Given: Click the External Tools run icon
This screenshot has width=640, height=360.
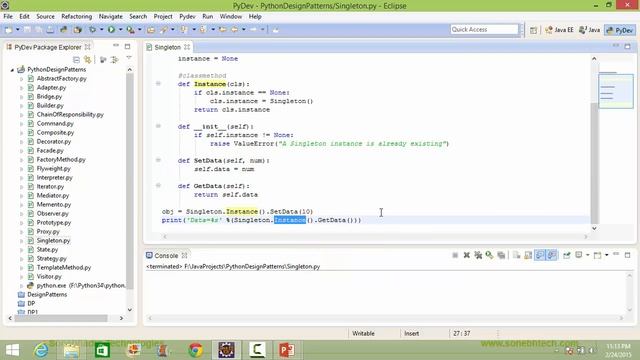Looking at the screenshot, I should point(130,30).
